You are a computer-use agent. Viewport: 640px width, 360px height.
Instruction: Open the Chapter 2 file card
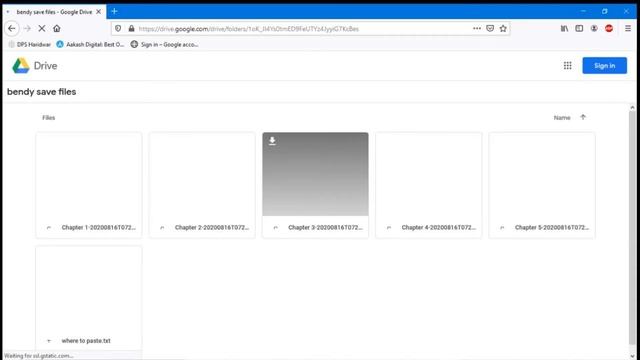(x=202, y=185)
